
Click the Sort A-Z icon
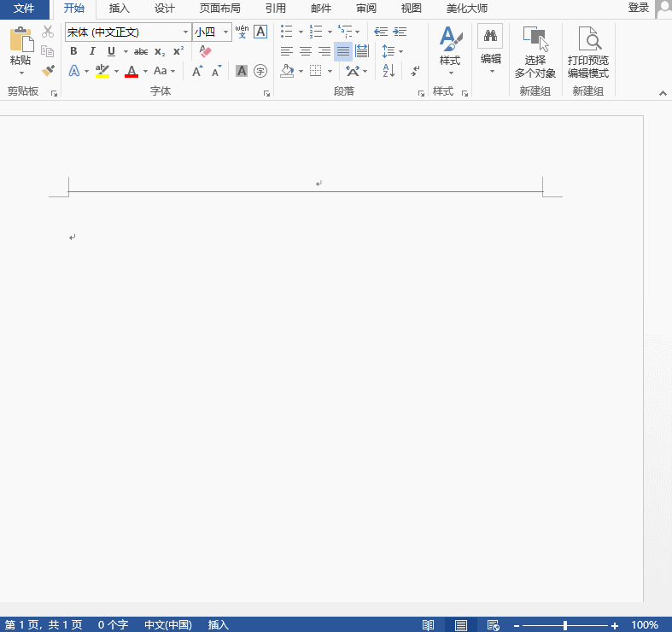point(389,71)
